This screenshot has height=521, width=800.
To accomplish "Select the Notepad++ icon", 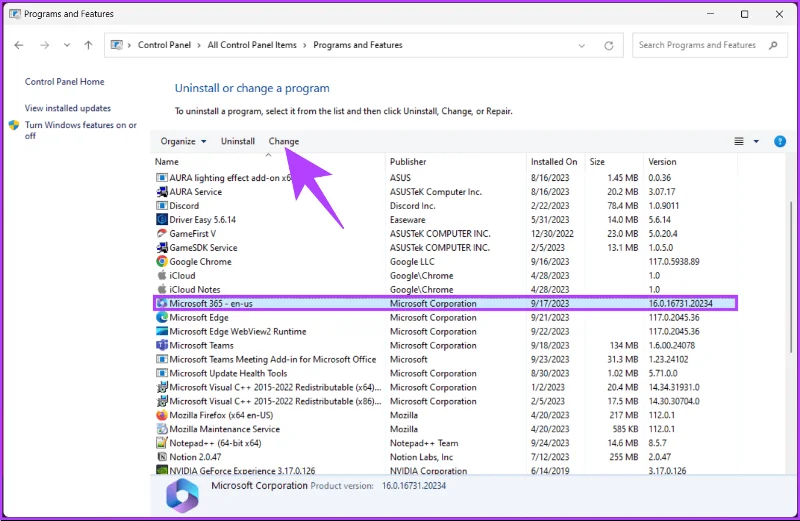I will point(162,443).
